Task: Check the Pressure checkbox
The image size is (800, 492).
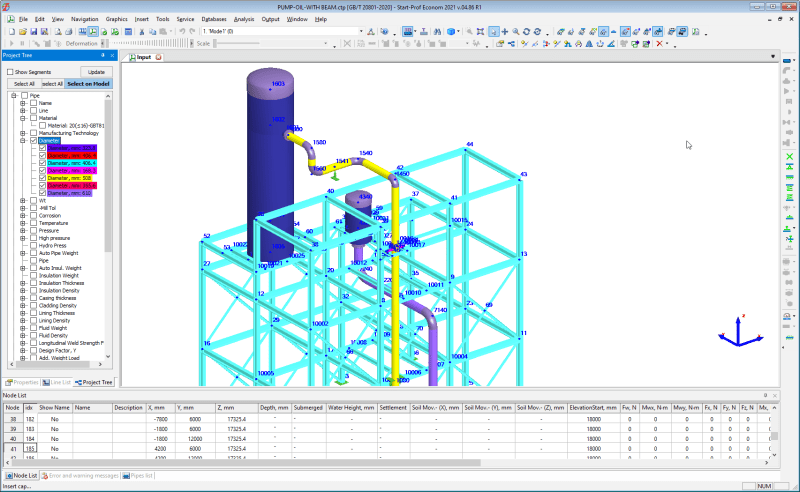Action: 33,231
